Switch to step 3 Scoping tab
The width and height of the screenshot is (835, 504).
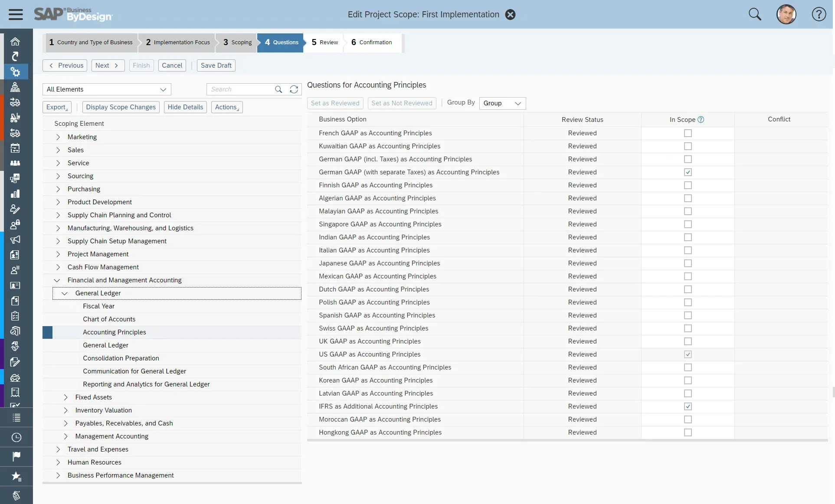tap(237, 43)
